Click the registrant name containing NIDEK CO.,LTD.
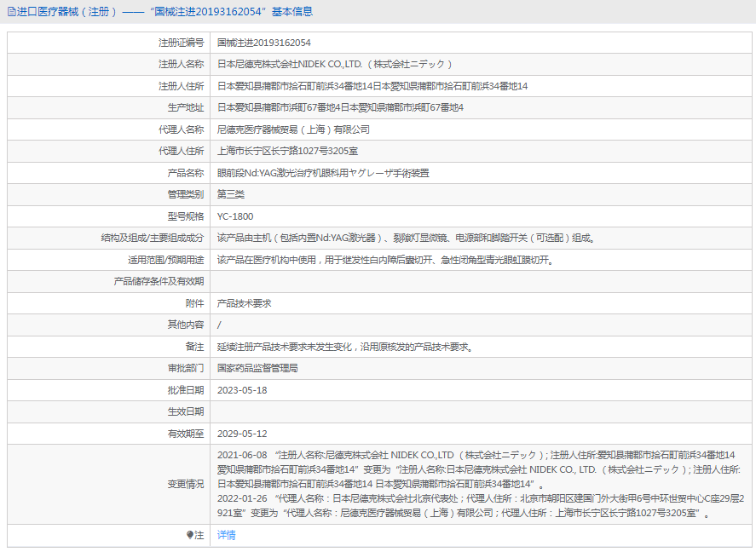The height and width of the screenshot is (552, 756). [334, 64]
